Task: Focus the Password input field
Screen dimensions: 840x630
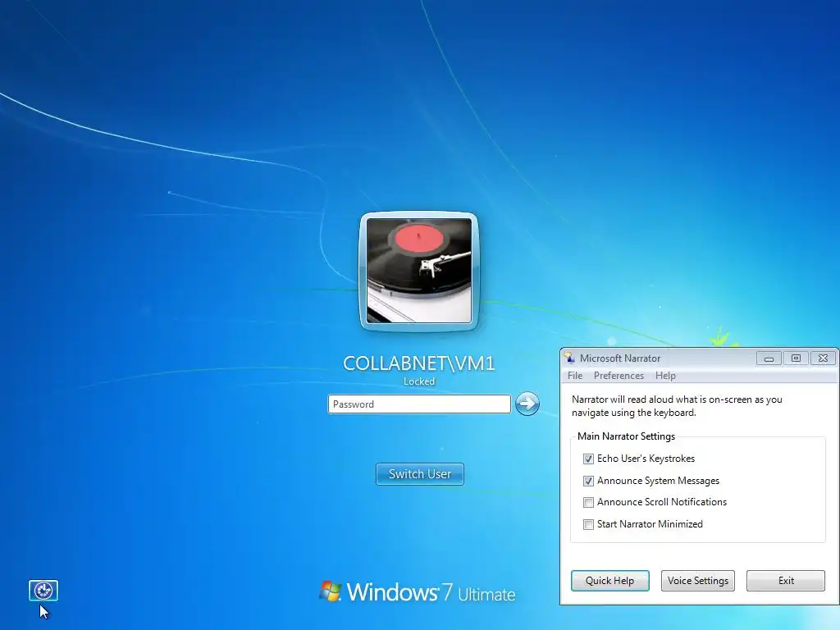Action: [x=419, y=404]
